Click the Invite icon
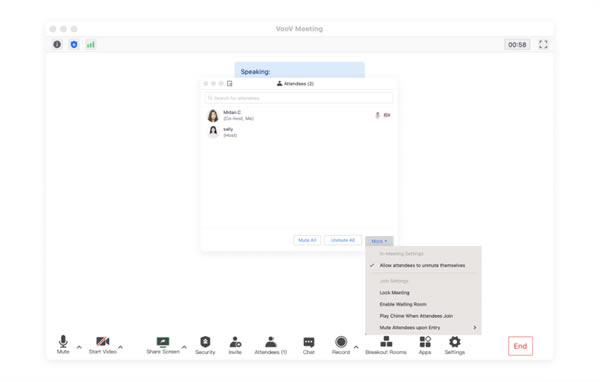600x382 pixels. point(235,341)
